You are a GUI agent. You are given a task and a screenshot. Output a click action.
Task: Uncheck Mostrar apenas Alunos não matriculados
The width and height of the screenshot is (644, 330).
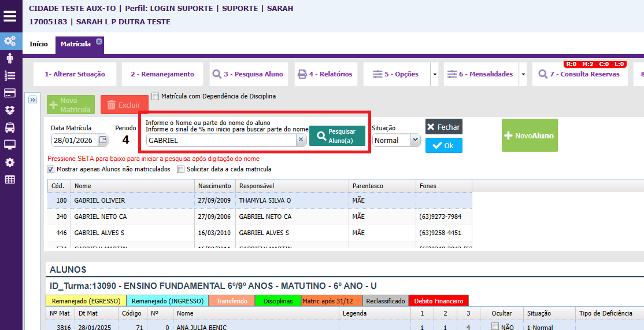click(x=51, y=170)
